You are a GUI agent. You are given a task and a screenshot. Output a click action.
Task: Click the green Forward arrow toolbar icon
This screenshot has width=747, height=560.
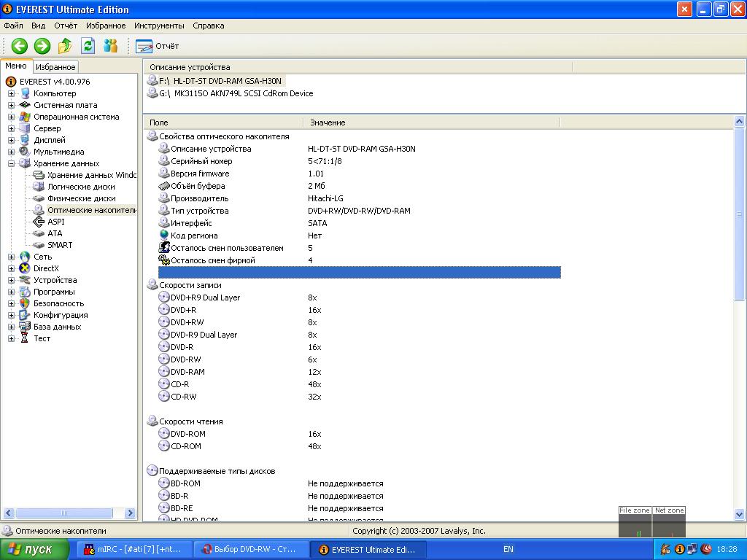coord(42,46)
